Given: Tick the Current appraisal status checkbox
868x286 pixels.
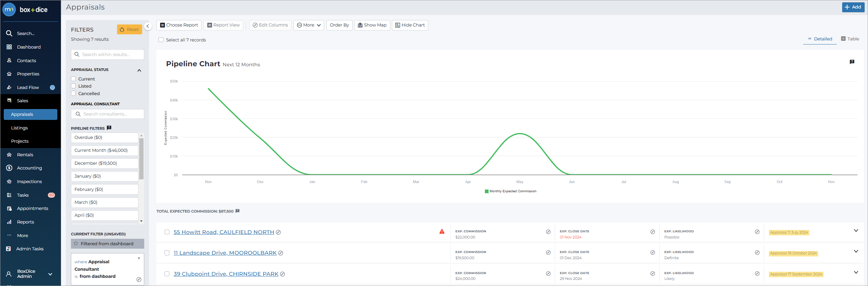Looking at the screenshot, I should pos(73,79).
